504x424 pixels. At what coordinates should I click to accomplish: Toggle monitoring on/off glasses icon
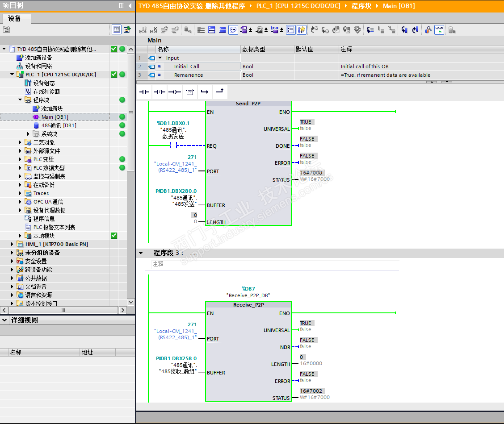tap(439, 30)
